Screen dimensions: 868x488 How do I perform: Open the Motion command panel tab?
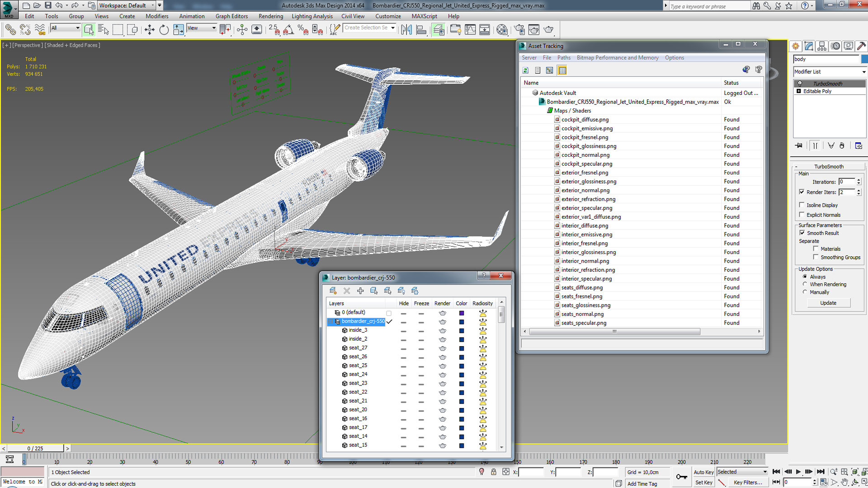click(835, 46)
